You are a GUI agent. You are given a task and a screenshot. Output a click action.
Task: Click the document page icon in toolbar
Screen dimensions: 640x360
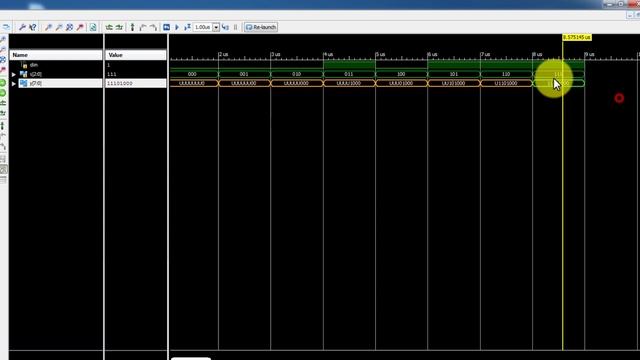click(93, 27)
